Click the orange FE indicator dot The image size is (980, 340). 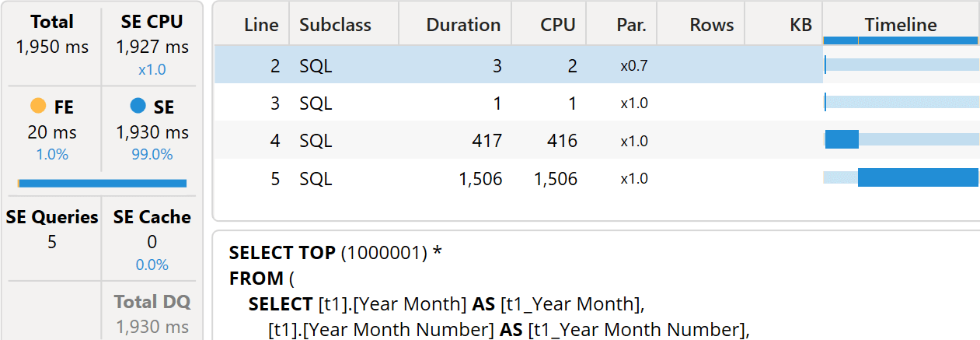click(x=37, y=105)
